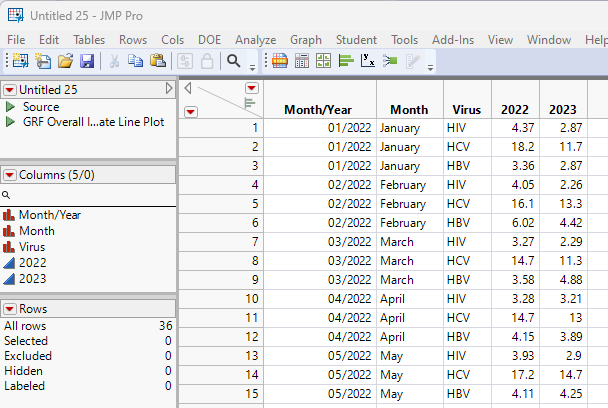608x408 pixels.
Task: Open the File menu
Action: (16, 40)
